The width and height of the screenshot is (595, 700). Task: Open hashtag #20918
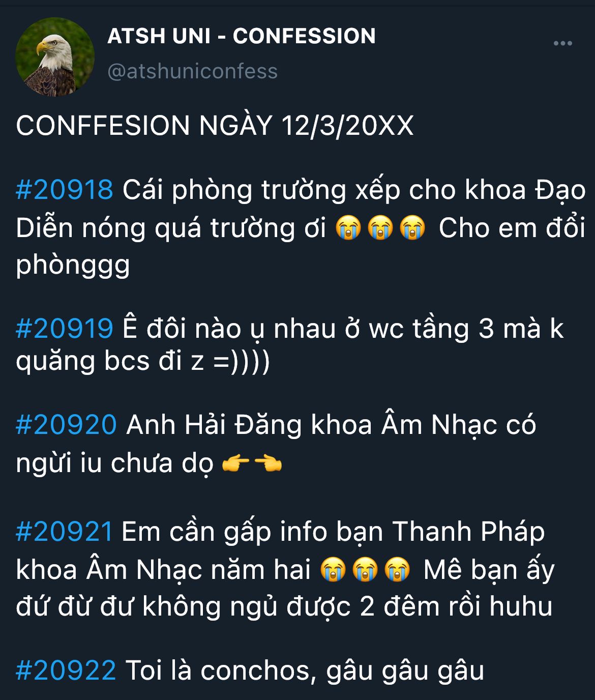(65, 190)
